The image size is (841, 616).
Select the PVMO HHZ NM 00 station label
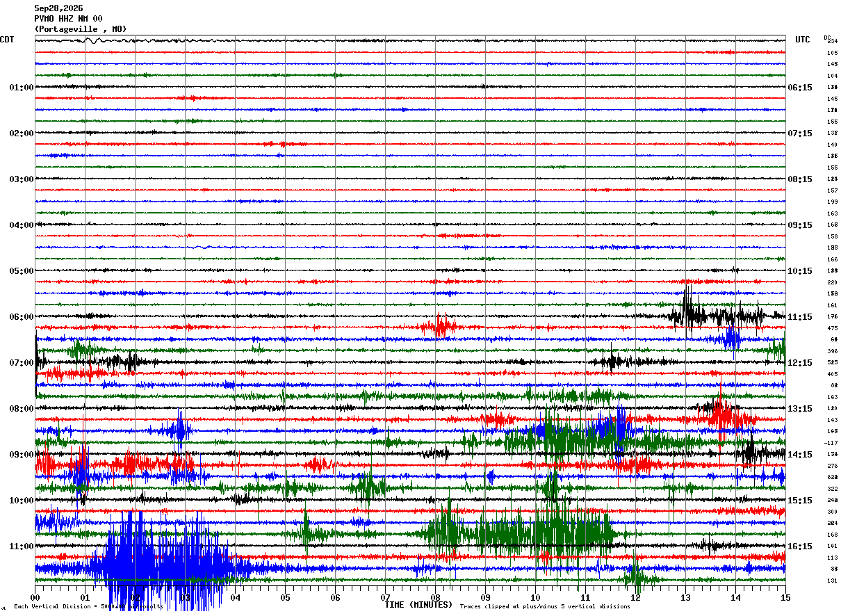pyautogui.click(x=68, y=19)
